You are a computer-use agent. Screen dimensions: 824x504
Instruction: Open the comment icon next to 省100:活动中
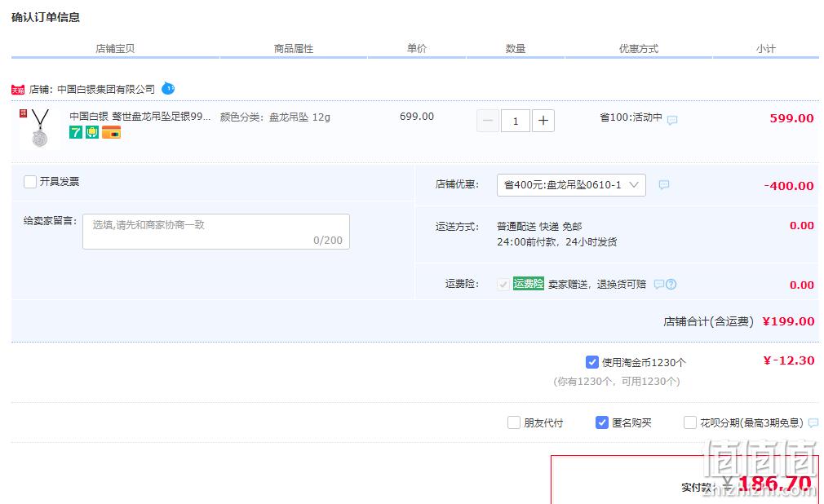tap(672, 120)
